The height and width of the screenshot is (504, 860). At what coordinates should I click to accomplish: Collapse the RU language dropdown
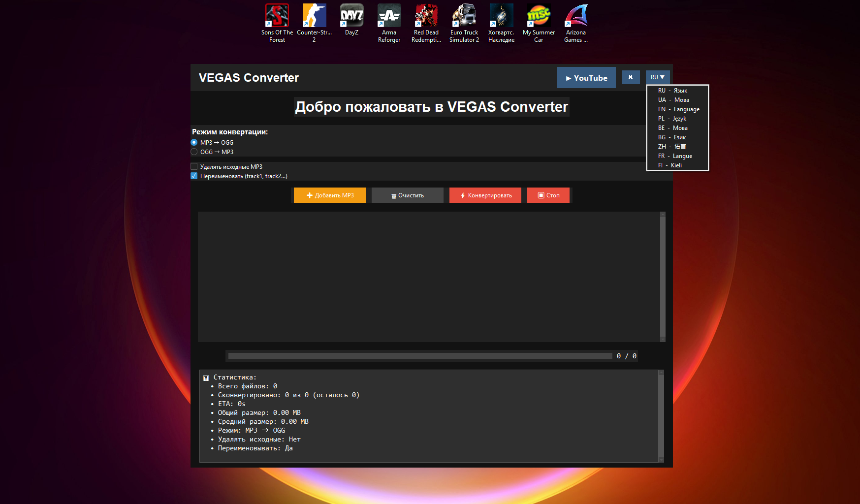[658, 77]
